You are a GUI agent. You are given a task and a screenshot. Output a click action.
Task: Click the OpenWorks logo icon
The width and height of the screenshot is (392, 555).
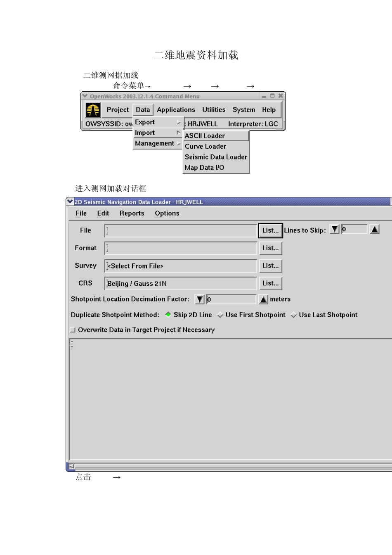coord(93,110)
